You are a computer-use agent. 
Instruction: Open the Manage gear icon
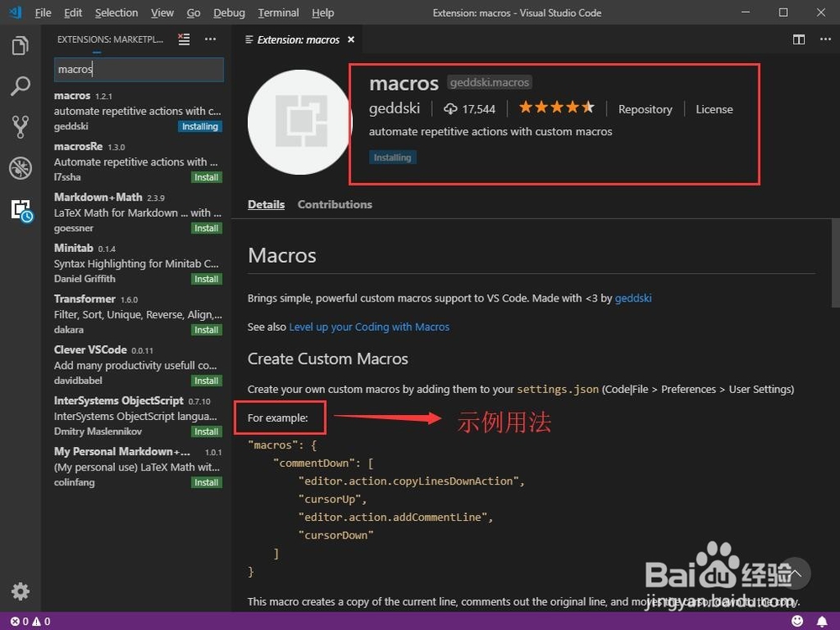[20, 591]
